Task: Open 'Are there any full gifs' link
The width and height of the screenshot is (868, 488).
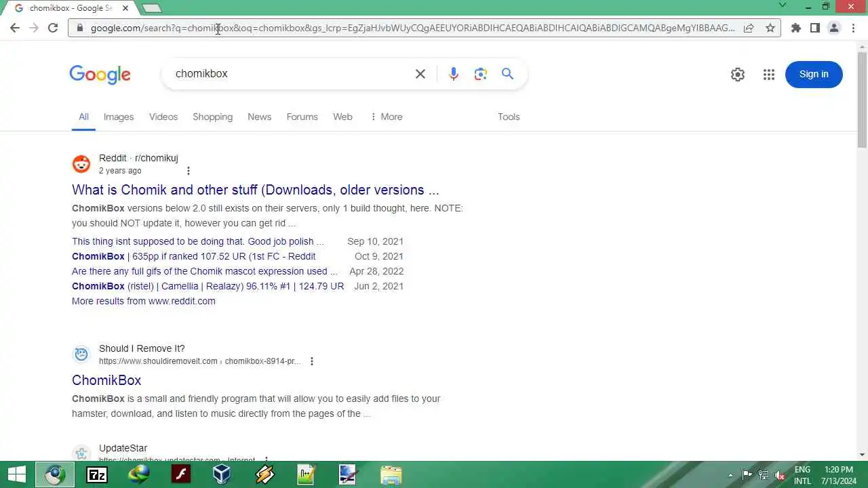Action: point(204,271)
